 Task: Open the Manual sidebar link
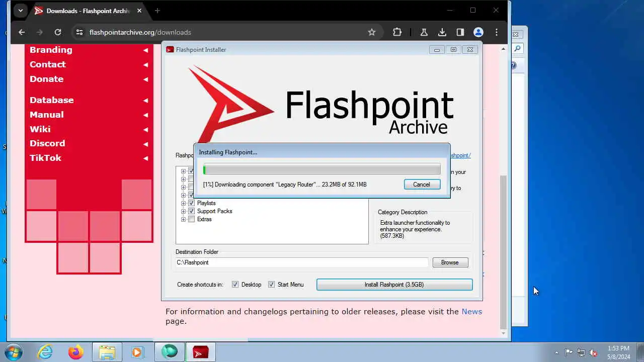point(47,115)
